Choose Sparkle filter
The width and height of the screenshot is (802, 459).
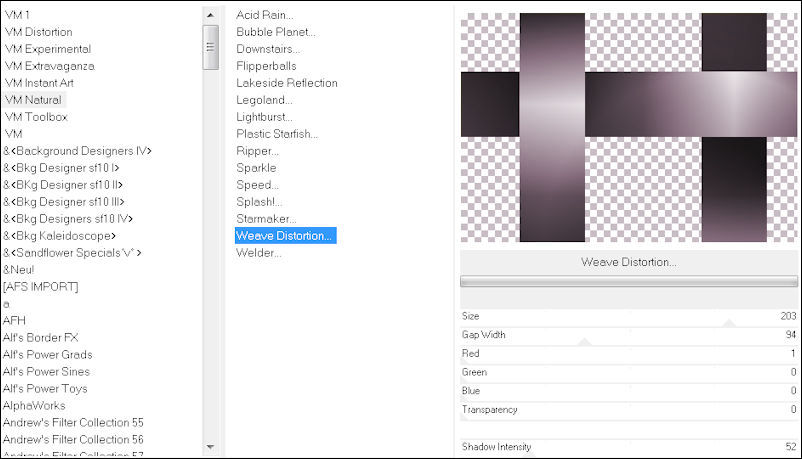pyautogui.click(x=256, y=167)
